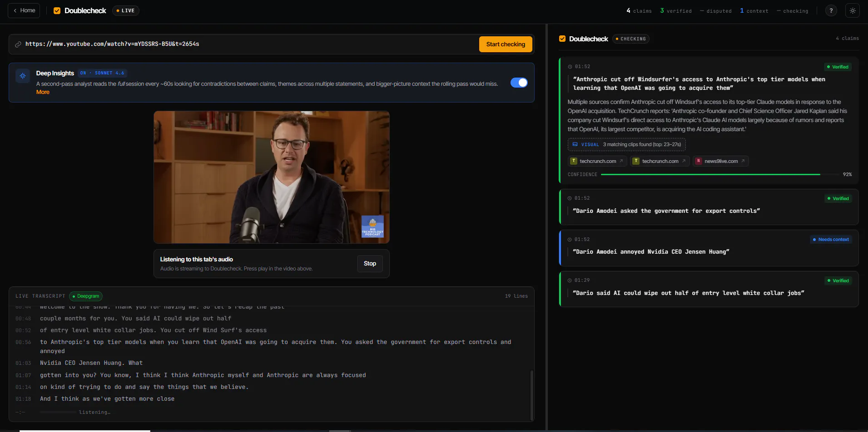Switch theme using the sun icon
868x432 pixels.
(x=853, y=10)
